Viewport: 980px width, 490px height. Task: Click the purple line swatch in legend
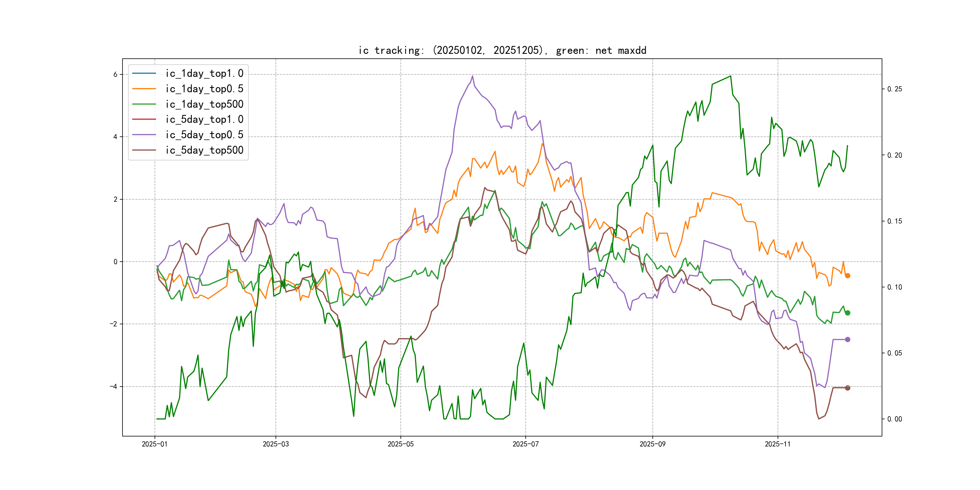144,135
